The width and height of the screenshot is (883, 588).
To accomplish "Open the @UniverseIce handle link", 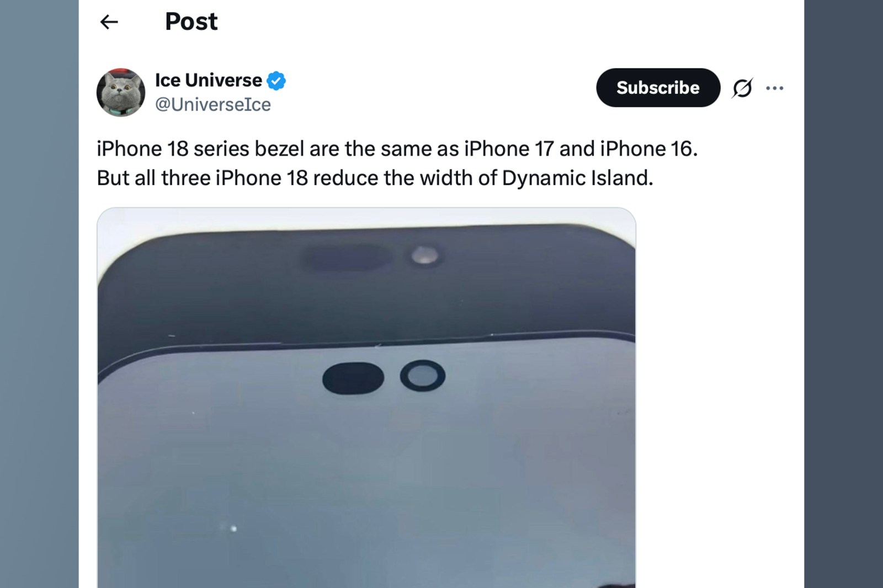I will pyautogui.click(x=213, y=104).
